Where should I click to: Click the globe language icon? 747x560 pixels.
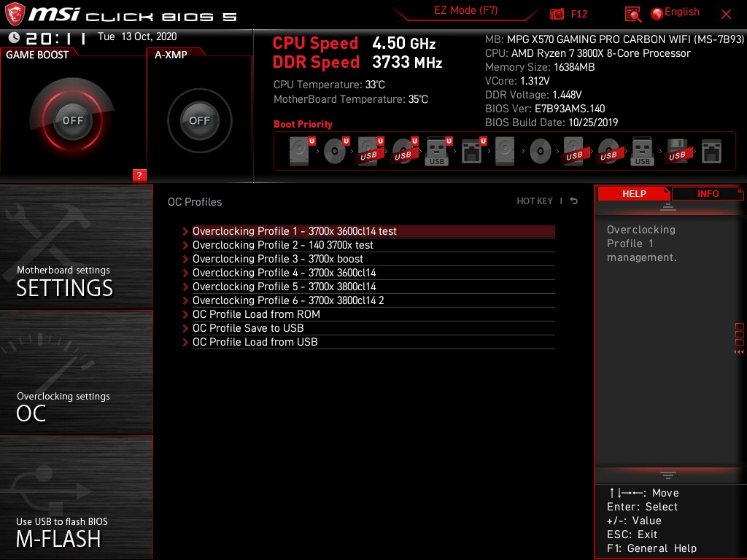tap(657, 14)
